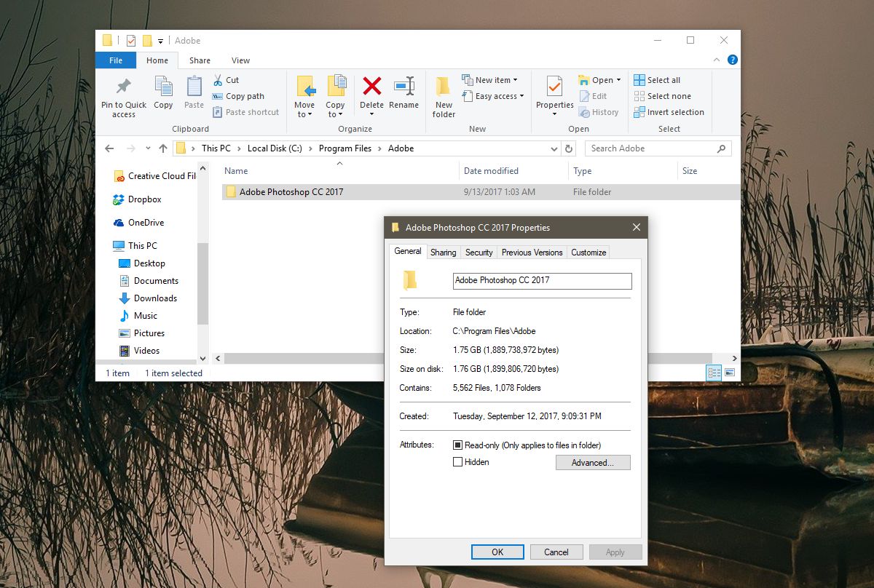The image size is (874, 588).
Task: Refresh the Adobe folder view
Action: [570, 148]
